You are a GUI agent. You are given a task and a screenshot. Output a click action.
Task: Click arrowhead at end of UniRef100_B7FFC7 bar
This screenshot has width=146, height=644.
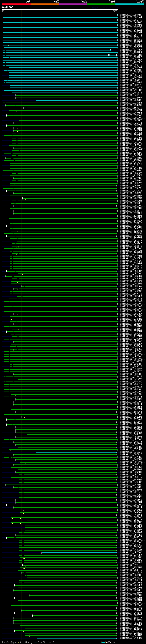pos(111,50)
